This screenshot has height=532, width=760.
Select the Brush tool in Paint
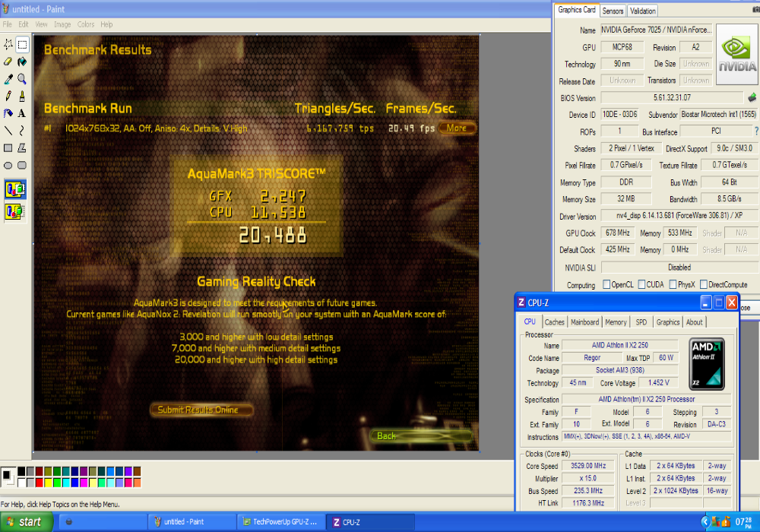tap(22, 96)
